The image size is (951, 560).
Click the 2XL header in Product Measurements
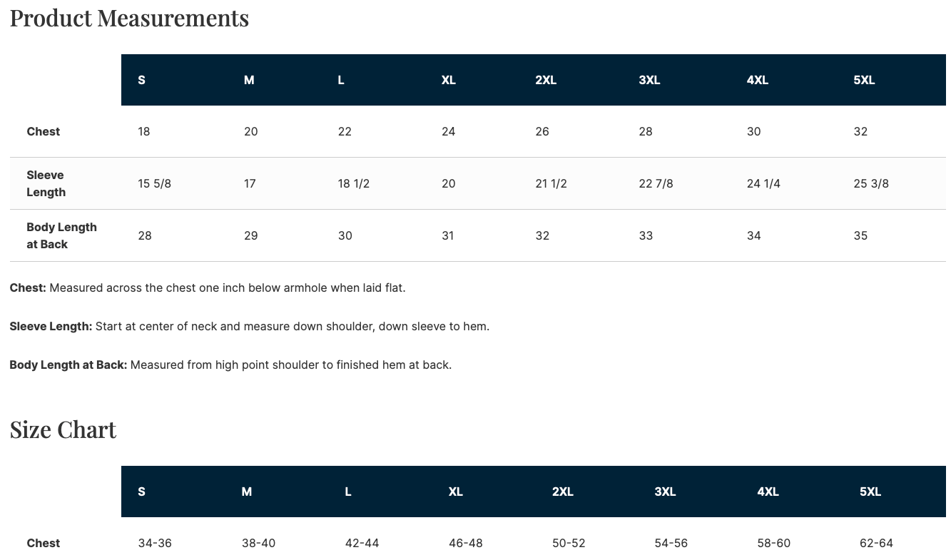pyautogui.click(x=546, y=80)
